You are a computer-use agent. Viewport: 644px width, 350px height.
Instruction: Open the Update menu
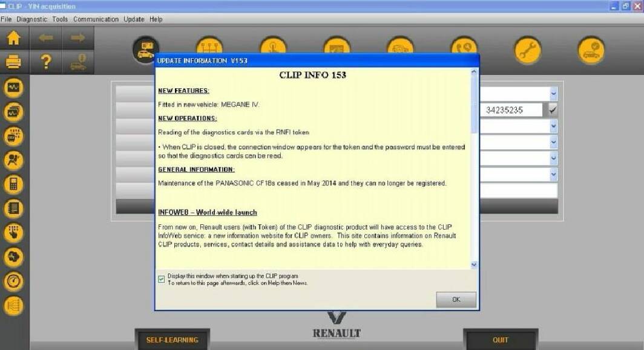pos(134,19)
